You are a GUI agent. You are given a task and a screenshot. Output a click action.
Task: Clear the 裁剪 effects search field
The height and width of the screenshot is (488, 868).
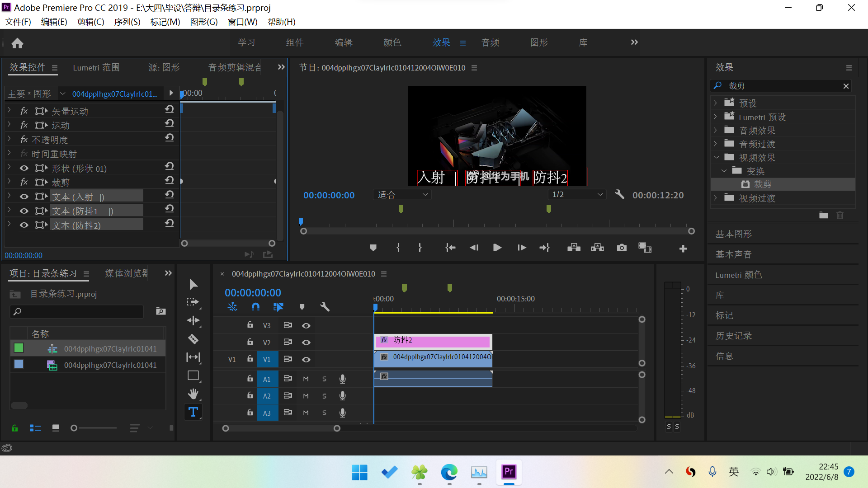click(x=846, y=86)
